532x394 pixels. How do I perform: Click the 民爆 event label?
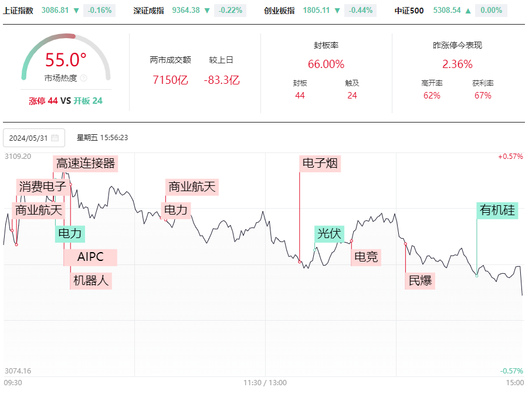[x=420, y=280]
